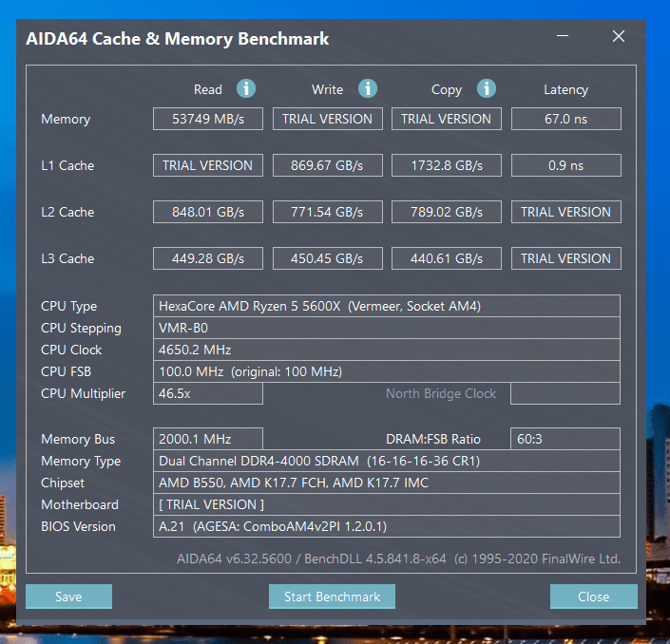Screen dimensions: 670x644
Task: Select L3 Cache Read 449.28 GB/s
Action: (x=208, y=258)
